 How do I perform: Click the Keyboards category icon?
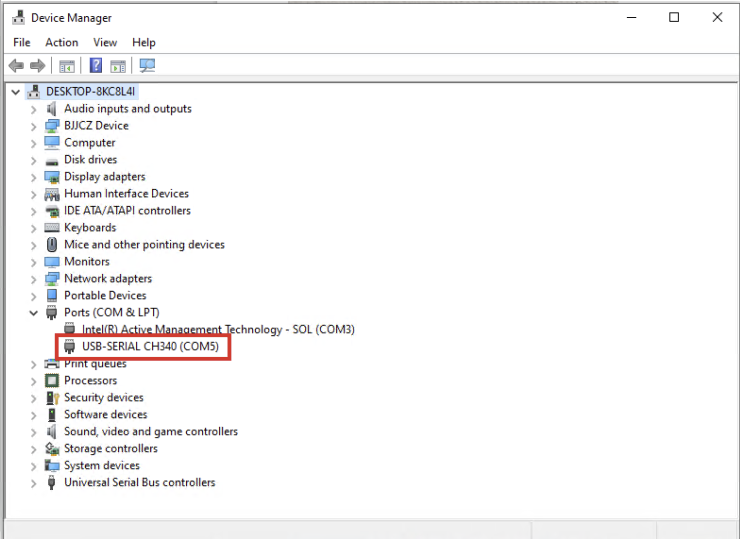point(52,228)
